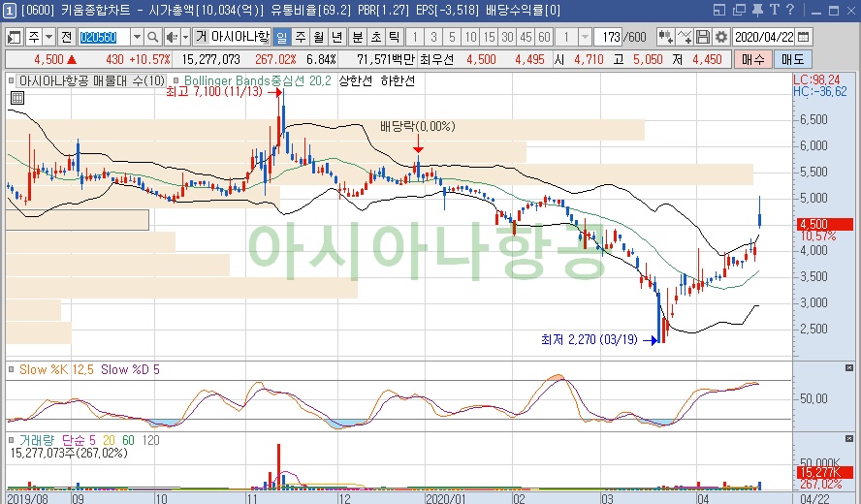Click the 30 interval button

pos(507,38)
